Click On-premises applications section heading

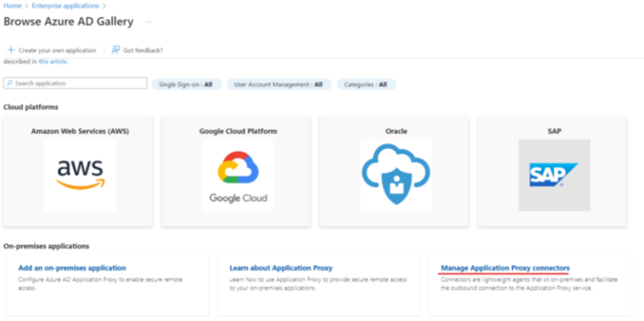click(x=46, y=246)
